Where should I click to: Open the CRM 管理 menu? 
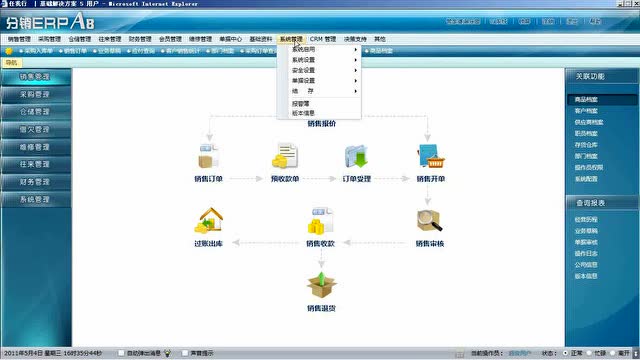[323, 39]
